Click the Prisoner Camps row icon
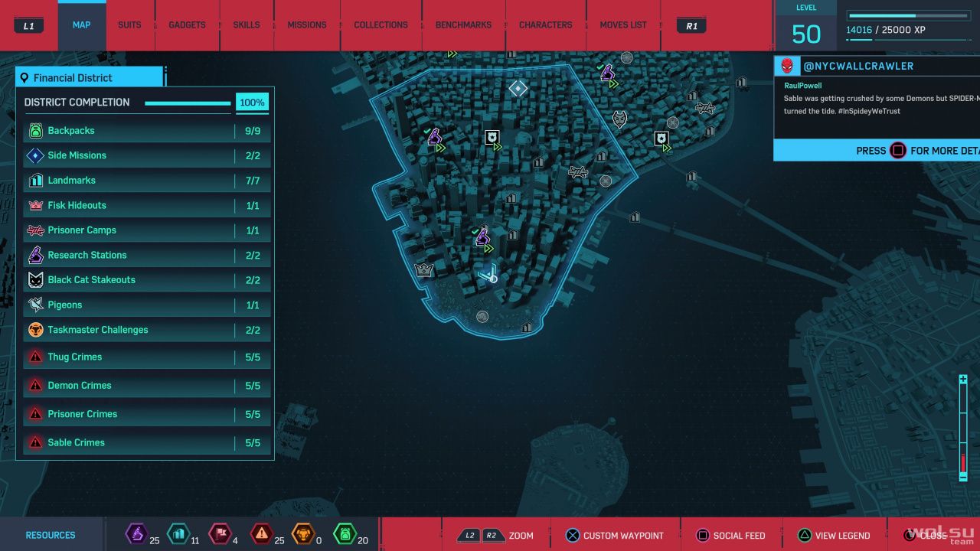Screen dimensions: 980x551 tap(35, 230)
